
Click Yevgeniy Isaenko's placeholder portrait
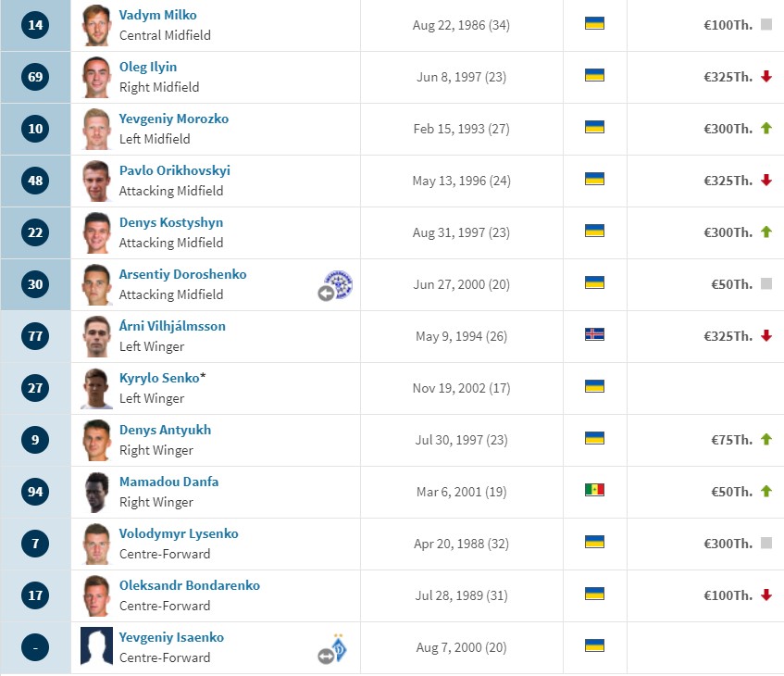point(96,646)
